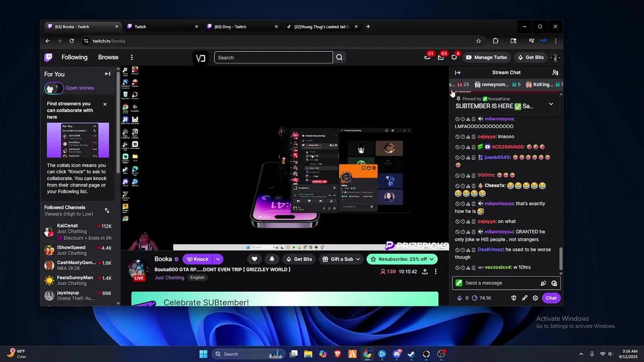Click the magnifier search button beside Search field

[x=340, y=57]
